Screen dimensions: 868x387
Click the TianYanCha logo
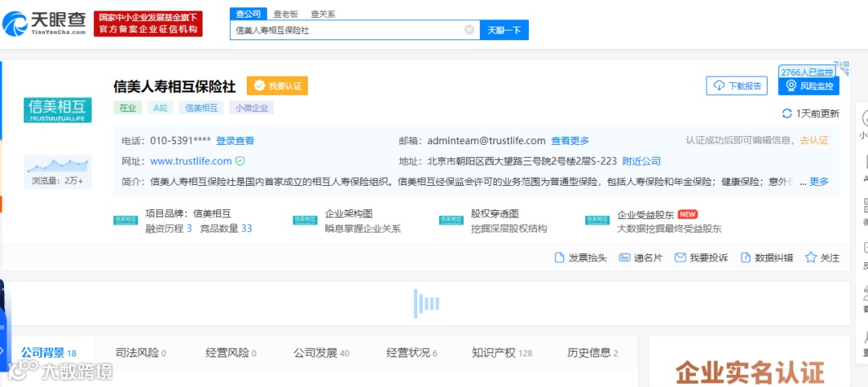(44, 23)
